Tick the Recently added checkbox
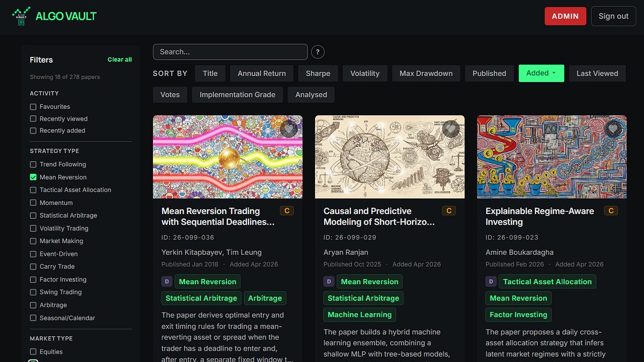 point(33,130)
